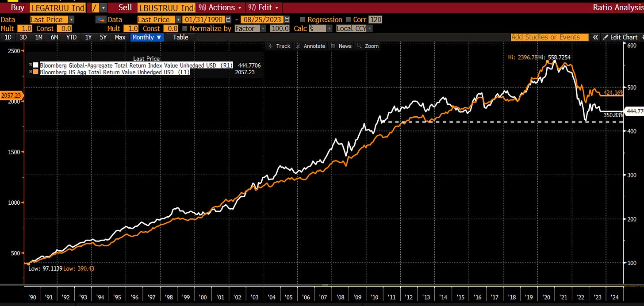The width and height of the screenshot is (644, 306).
Task: Click the normalize value field 100.0
Action: pos(280,28)
